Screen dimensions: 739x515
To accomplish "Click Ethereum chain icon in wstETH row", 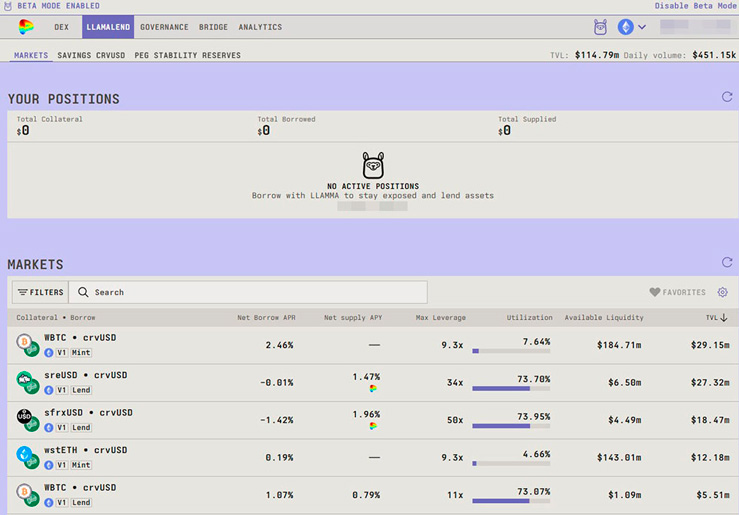I will click(49, 465).
